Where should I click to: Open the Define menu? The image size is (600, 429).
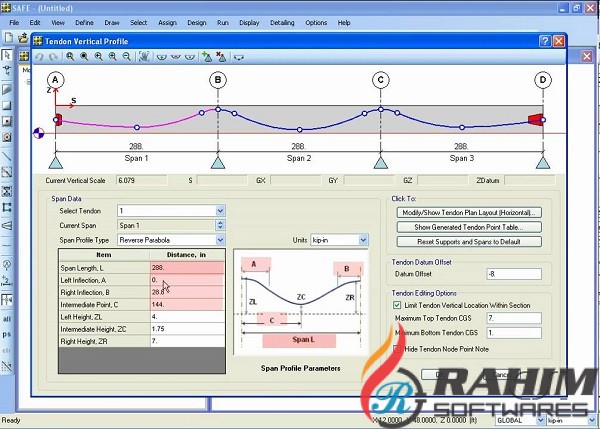(84, 23)
